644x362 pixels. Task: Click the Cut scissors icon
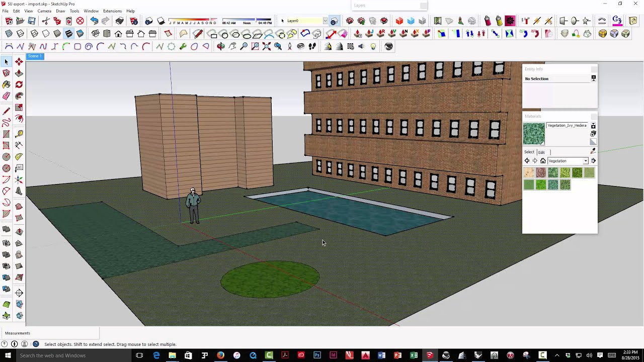[x=46, y=21]
